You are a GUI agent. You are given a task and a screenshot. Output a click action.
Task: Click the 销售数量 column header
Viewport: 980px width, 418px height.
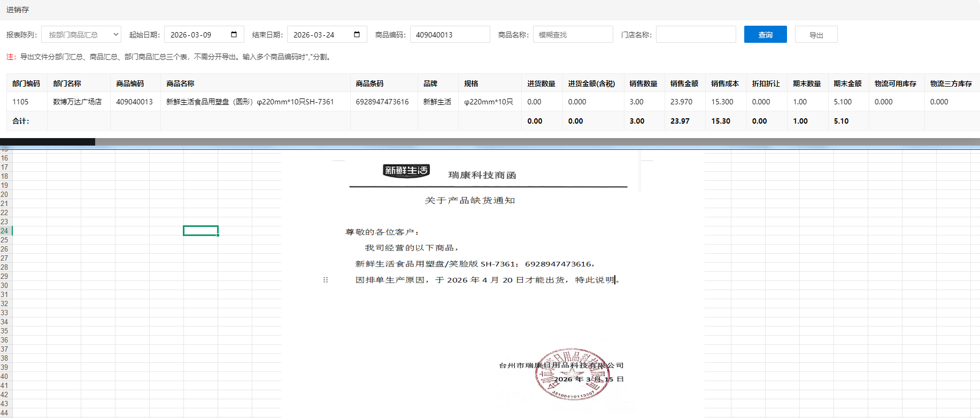pos(643,83)
